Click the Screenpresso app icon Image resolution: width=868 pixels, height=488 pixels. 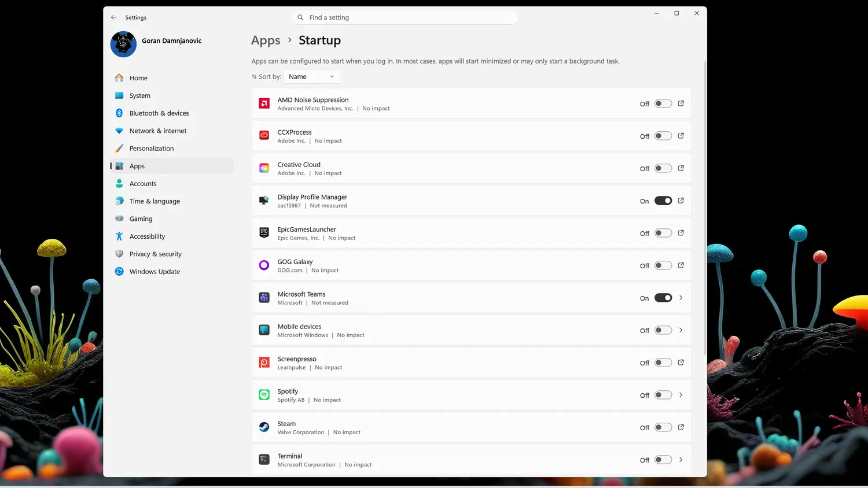[x=264, y=363]
